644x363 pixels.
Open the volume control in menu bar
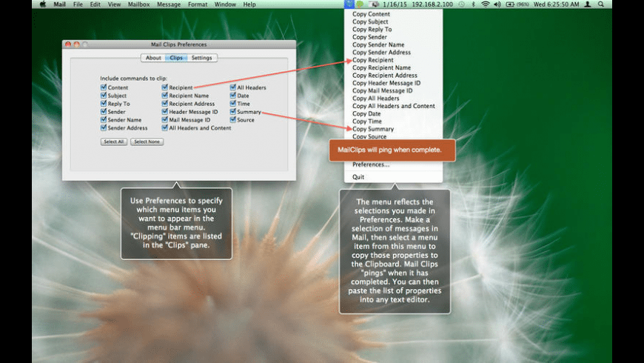click(x=497, y=4)
